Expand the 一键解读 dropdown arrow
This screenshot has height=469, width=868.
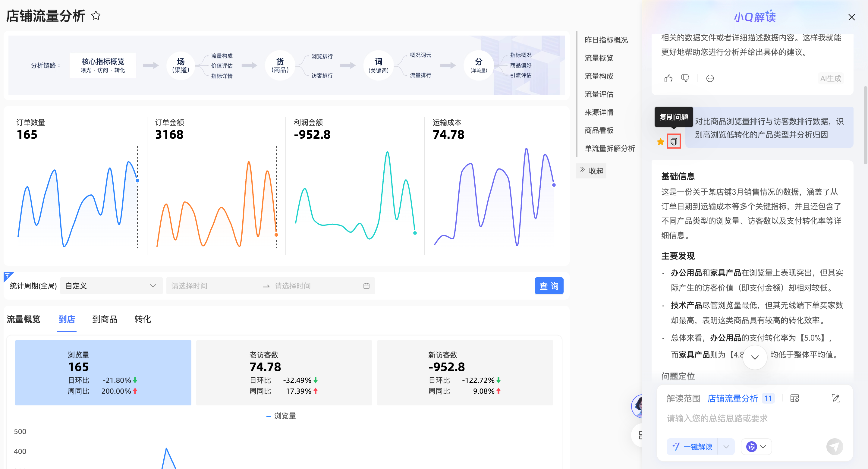(x=726, y=447)
